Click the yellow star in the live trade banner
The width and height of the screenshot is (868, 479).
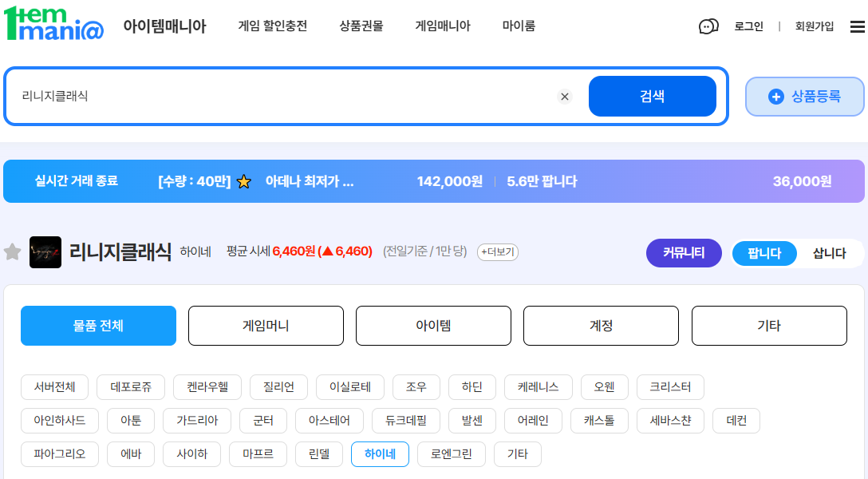(243, 182)
